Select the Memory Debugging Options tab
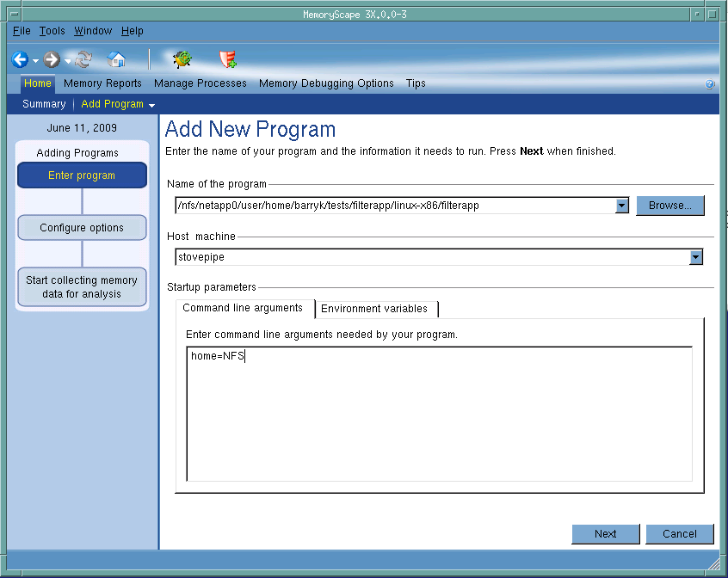Image resolution: width=728 pixels, height=578 pixels. [x=326, y=83]
